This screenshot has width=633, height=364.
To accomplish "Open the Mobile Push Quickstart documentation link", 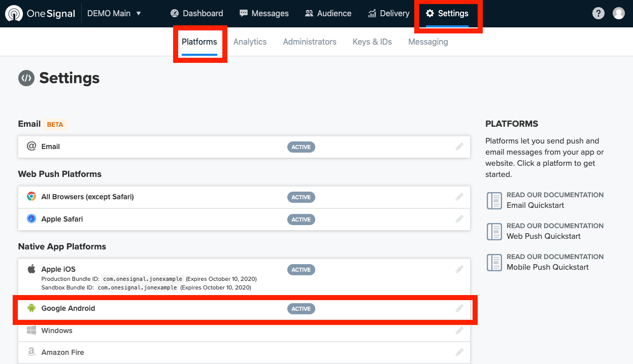I will point(548,267).
